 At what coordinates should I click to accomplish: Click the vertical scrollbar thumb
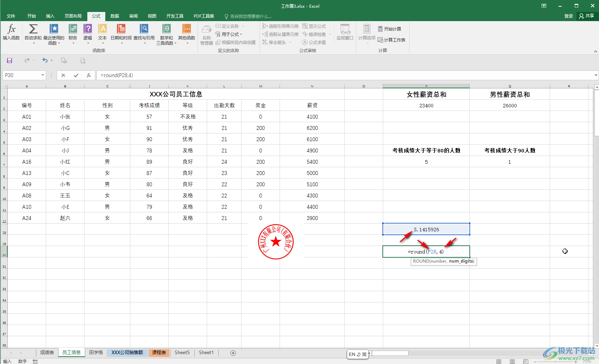pos(597,113)
